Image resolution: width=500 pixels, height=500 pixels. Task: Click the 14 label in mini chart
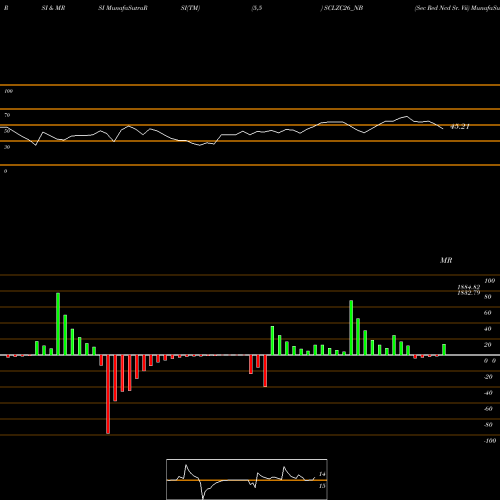[322, 474]
